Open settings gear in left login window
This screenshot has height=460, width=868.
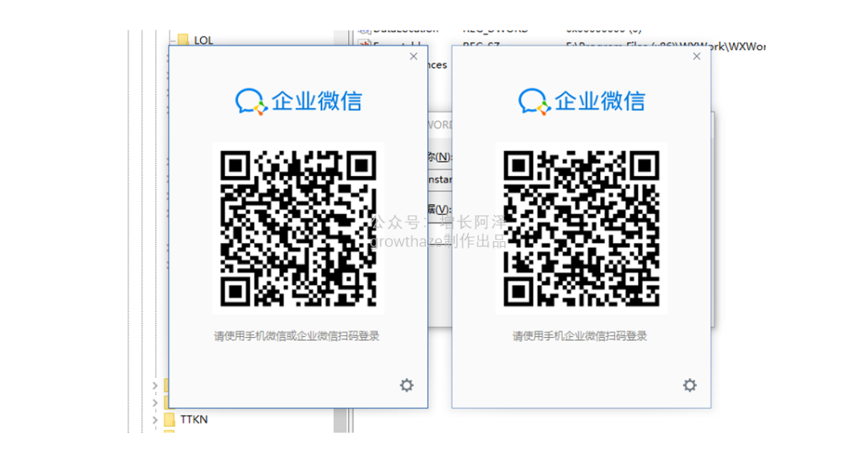(x=407, y=385)
